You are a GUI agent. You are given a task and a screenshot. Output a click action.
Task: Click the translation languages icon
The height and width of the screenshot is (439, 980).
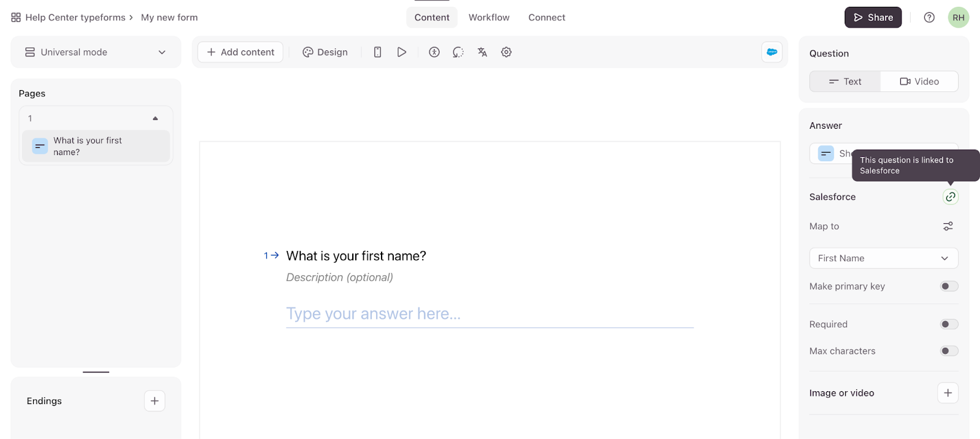pyautogui.click(x=483, y=52)
